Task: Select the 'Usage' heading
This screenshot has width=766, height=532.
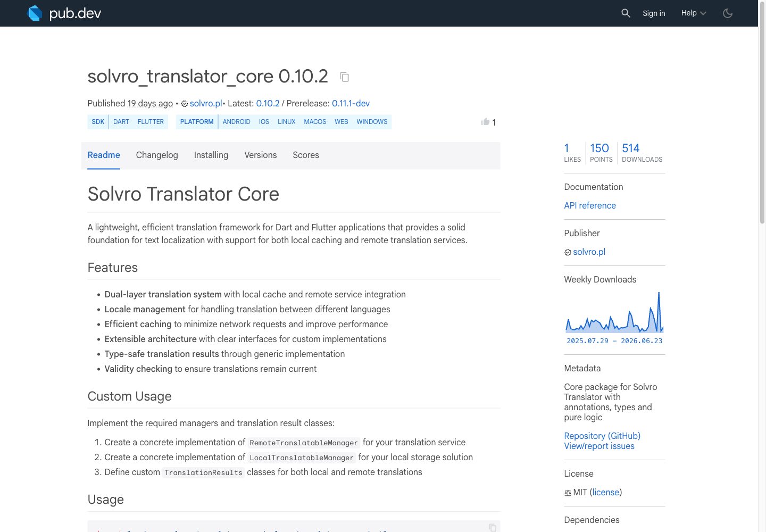Action: pyautogui.click(x=106, y=500)
